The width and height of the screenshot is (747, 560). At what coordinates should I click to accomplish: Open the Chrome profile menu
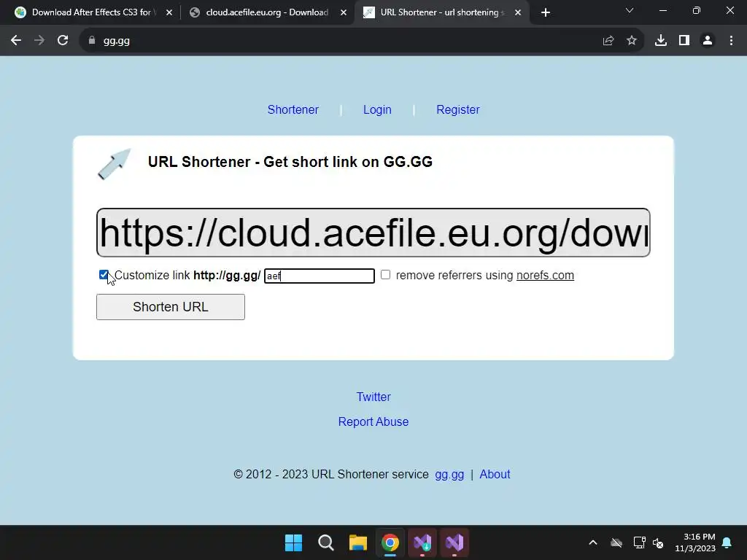click(708, 41)
